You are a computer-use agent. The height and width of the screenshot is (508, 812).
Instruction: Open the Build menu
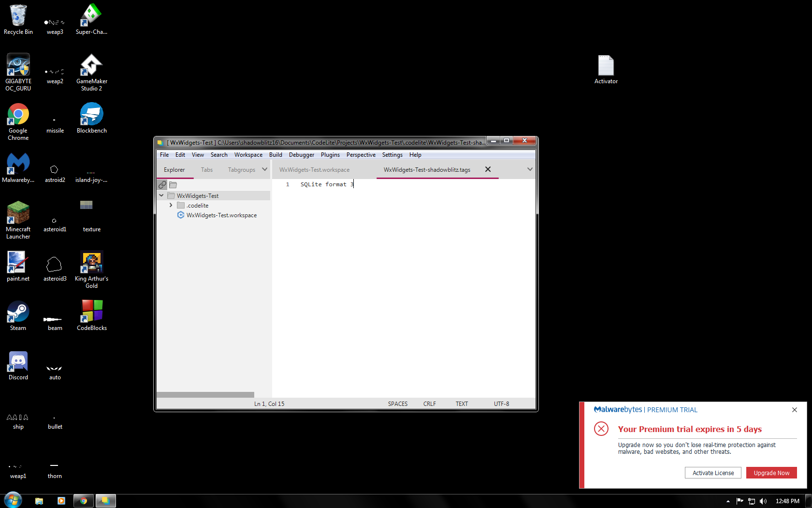point(275,154)
